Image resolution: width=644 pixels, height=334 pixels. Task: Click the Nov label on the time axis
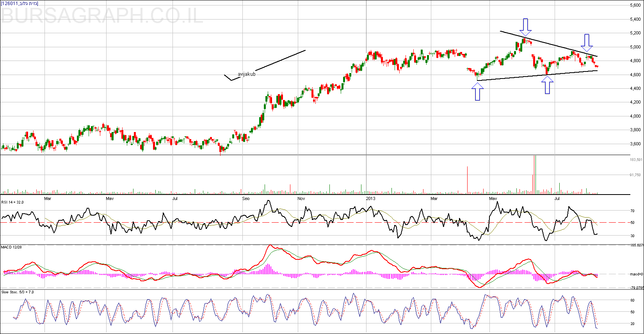pos(301,198)
